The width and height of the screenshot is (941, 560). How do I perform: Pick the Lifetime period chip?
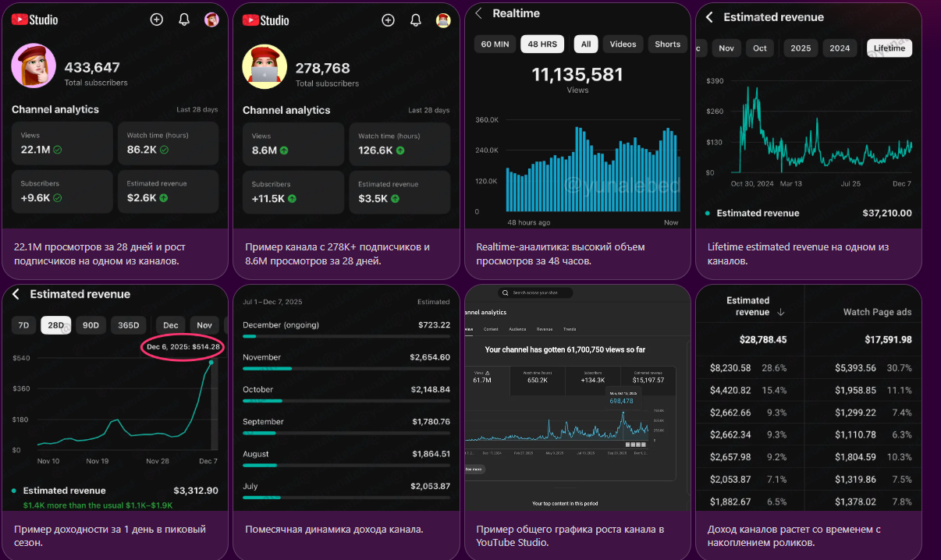pos(890,48)
